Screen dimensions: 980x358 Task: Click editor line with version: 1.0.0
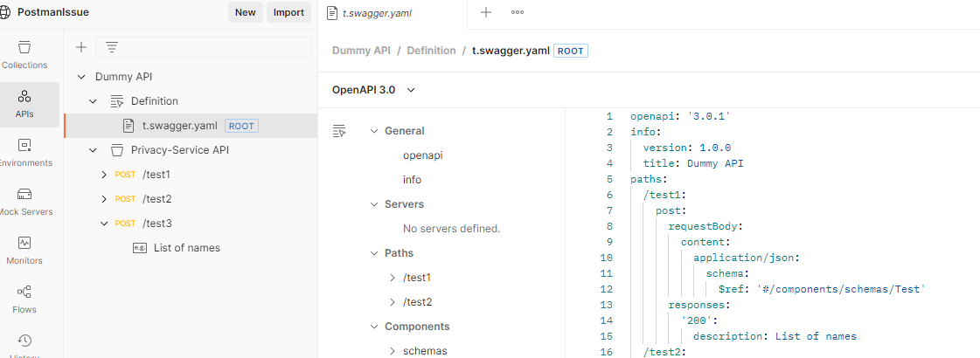point(687,148)
